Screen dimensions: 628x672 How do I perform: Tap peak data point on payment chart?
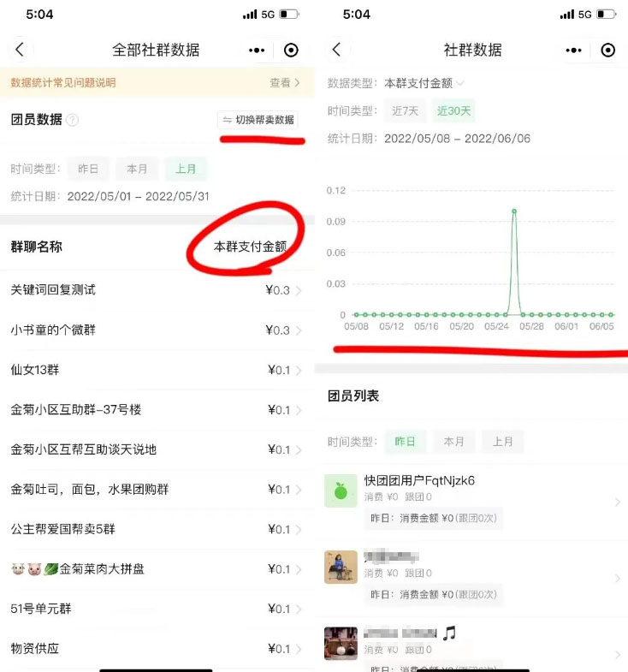513,211
